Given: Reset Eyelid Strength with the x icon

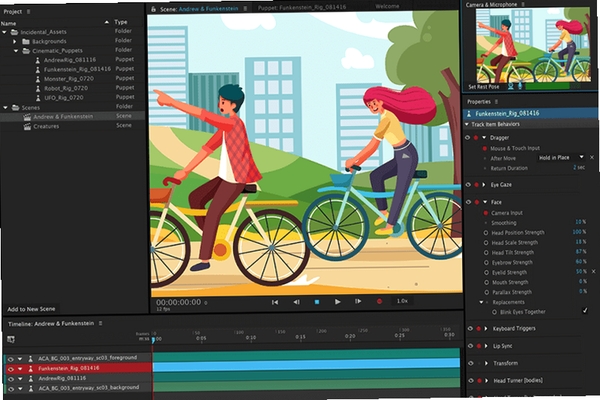Looking at the screenshot, I should coord(593,271).
